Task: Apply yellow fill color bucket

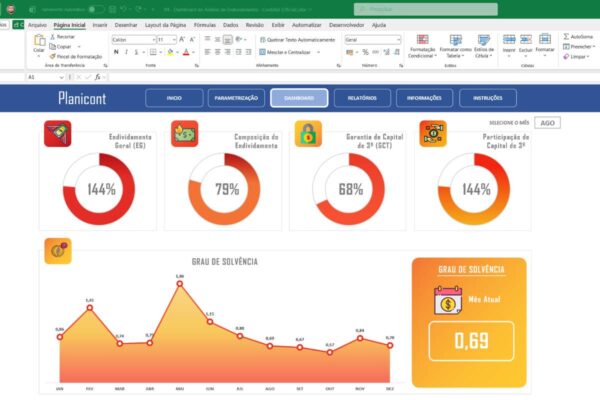Action: 170,52
